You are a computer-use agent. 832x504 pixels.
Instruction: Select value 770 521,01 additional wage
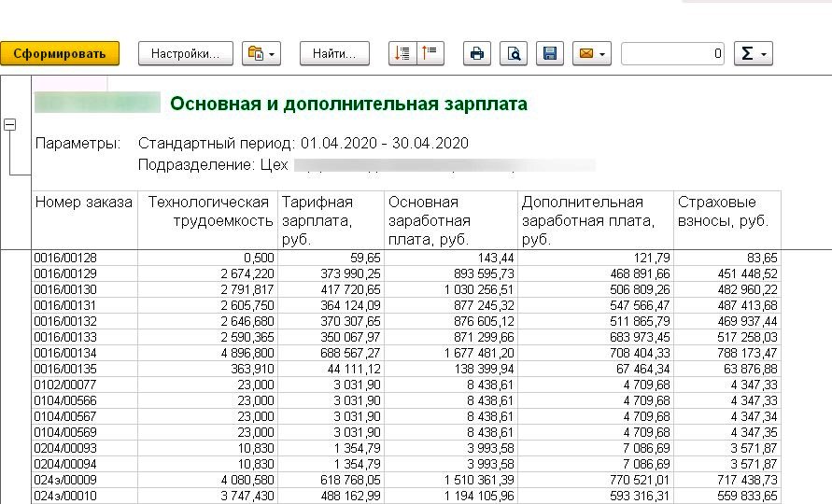(596, 481)
